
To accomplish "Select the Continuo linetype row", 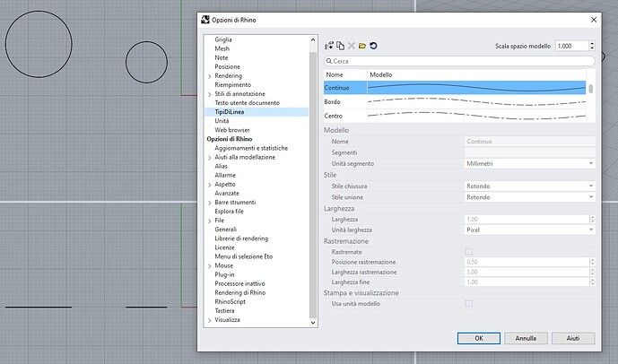I will click(x=455, y=88).
